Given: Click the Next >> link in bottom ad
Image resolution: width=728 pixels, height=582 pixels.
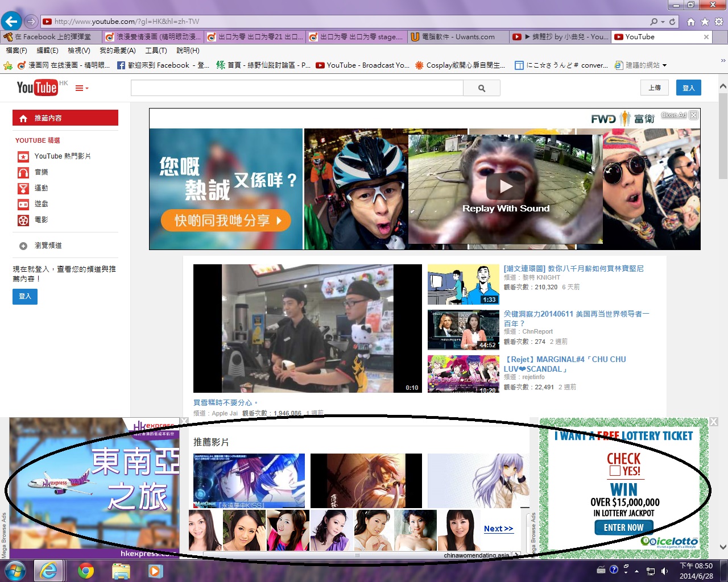Looking at the screenshot, I should [498, 529].
